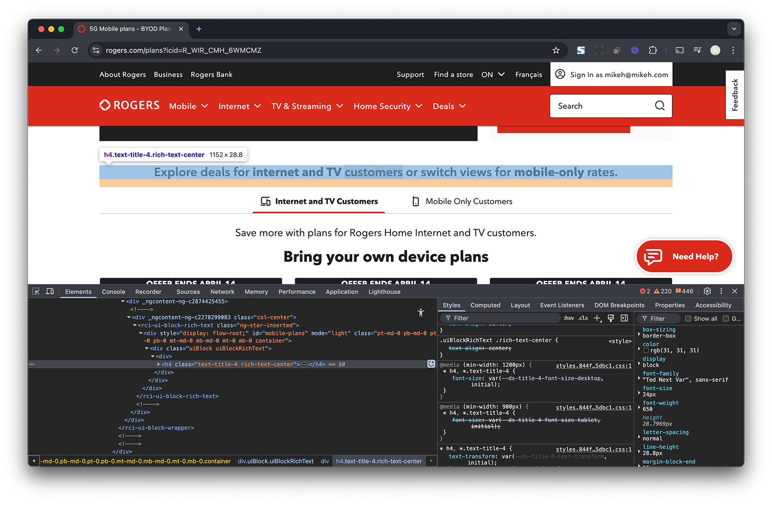The width and height of the screenshot is (772, 532).
Task: Toggle the computed styles sidebar icon
Action: [624, 318]
